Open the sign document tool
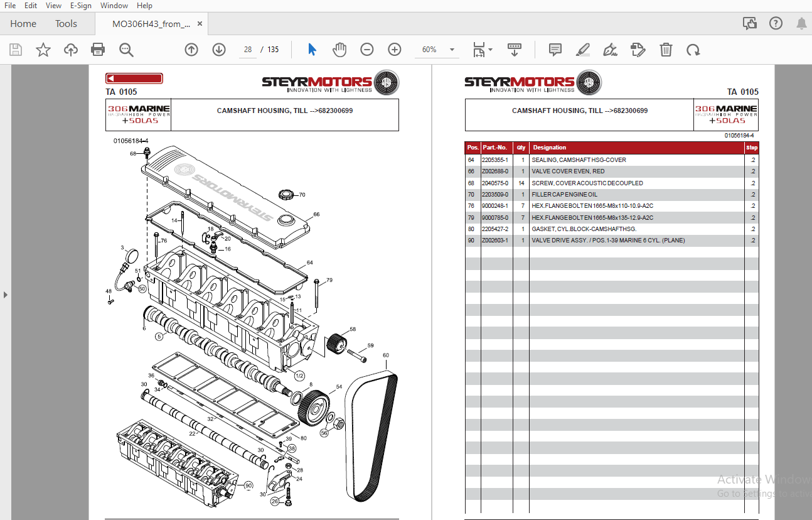The image size is (812, 520). coord(610,50)
